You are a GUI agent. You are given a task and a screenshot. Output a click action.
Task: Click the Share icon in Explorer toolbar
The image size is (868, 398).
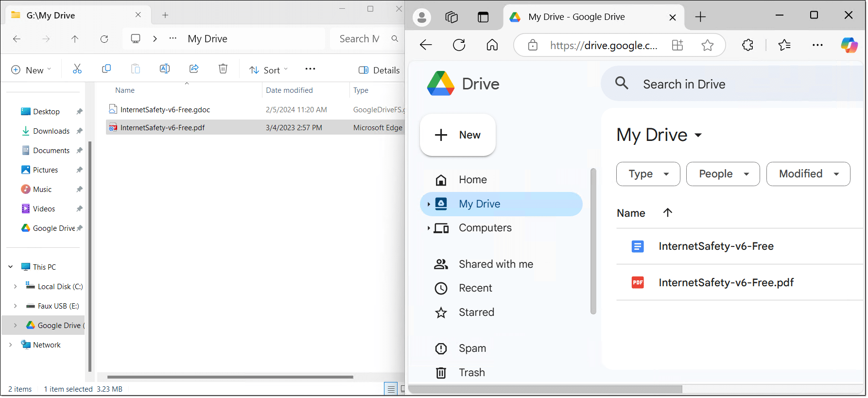(193, 69)
